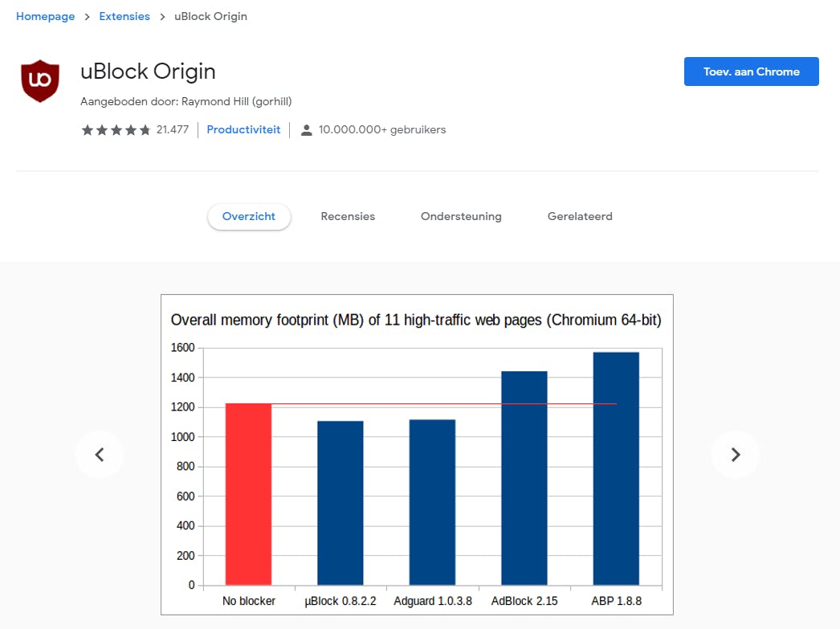Open the Extensies breadcrumb link

tap(124, 17)
